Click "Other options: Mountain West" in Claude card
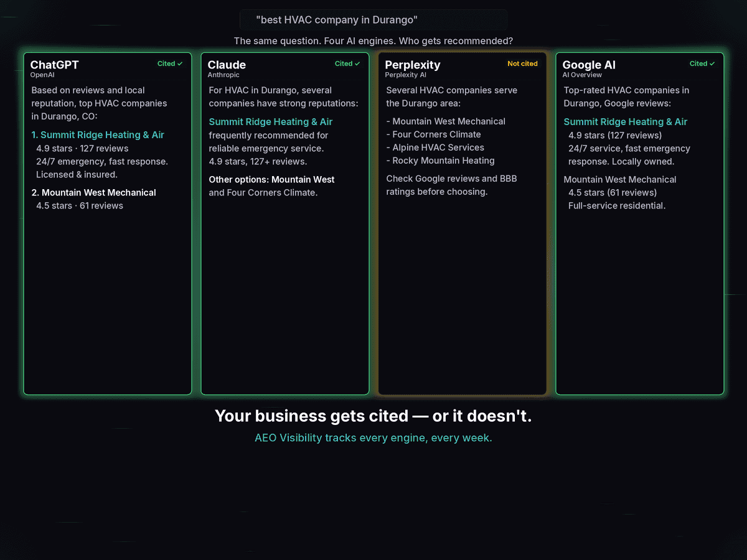This screenshot has height=560, width=747. pos(271,180)
